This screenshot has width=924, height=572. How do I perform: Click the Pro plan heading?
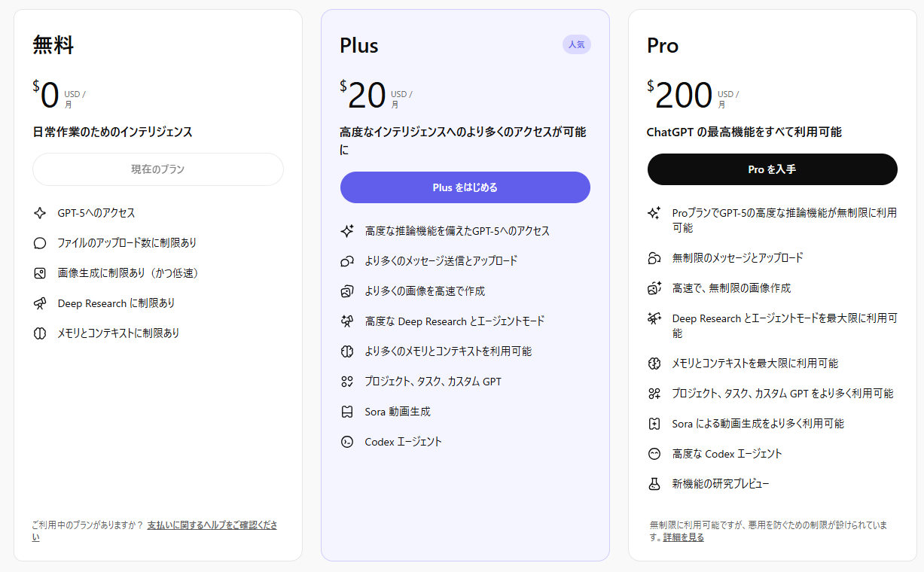pyautogui.click(x=663, y=45)
